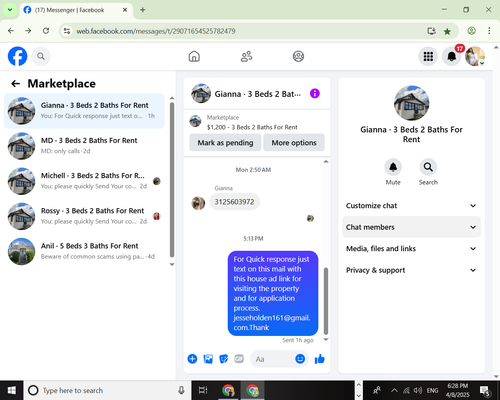Open the Chrome three-dot menu
The height and width of the screenshot is (400, 500).
pyautogui.click(x=489, y=31)
